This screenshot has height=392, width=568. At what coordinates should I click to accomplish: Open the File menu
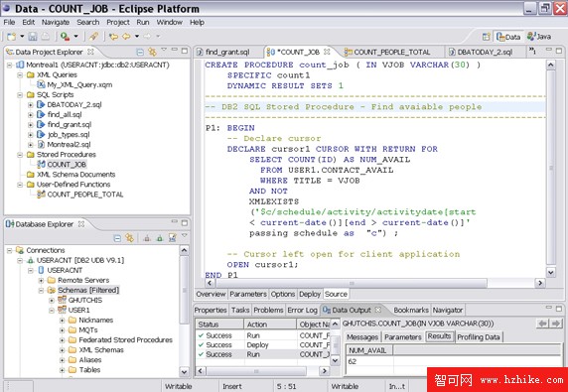pos(9,23)
